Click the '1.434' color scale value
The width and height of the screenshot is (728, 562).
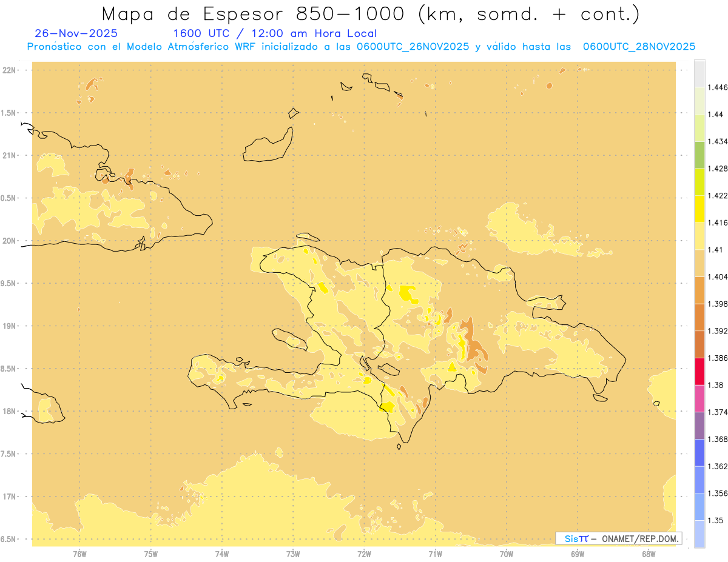click(718, 141)
